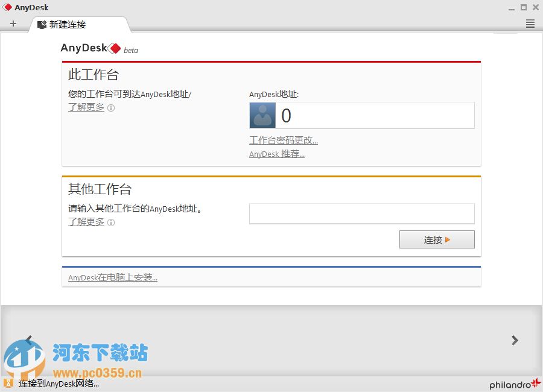Open the AnyDesk在电脑上安装 installation link

click(x=112, y=277)
